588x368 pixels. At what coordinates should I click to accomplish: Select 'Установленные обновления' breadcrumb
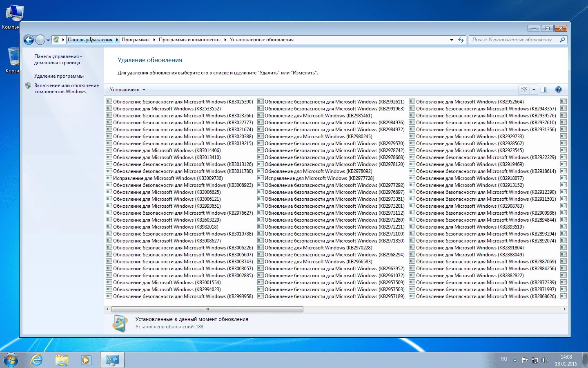point(262,40)
